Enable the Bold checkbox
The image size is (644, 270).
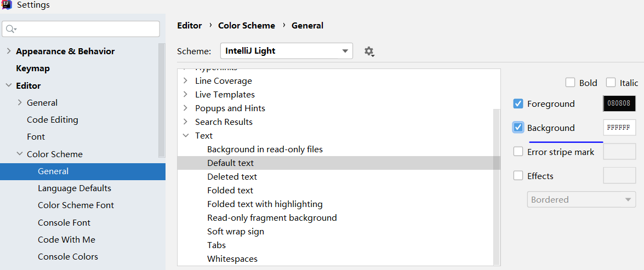tap(570, 83)
